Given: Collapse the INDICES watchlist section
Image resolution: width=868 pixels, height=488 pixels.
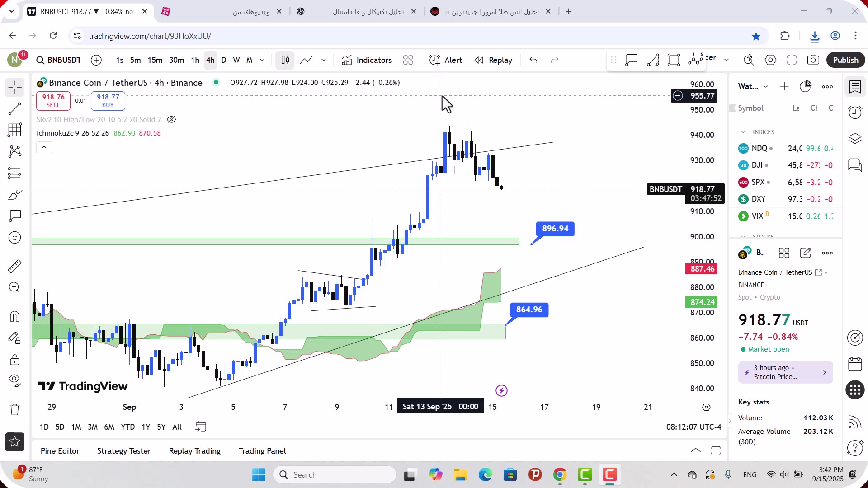Looking at the screenshot, I should click(743, 132).
